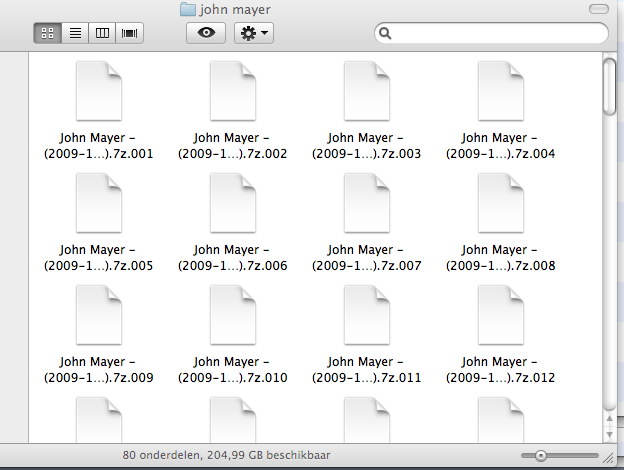The image size is (624, 470).
Task: Click the john mayer window title
Action: [235, 9]
